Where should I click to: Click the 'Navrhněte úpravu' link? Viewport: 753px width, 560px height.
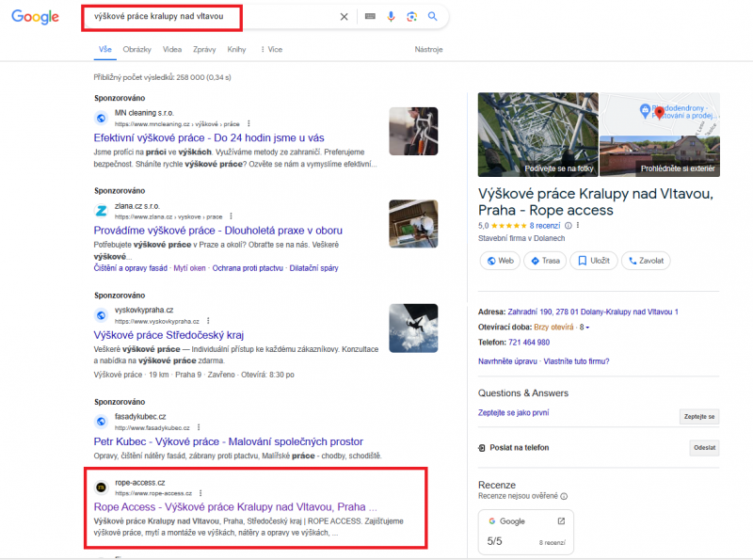[x=507, y=361]
